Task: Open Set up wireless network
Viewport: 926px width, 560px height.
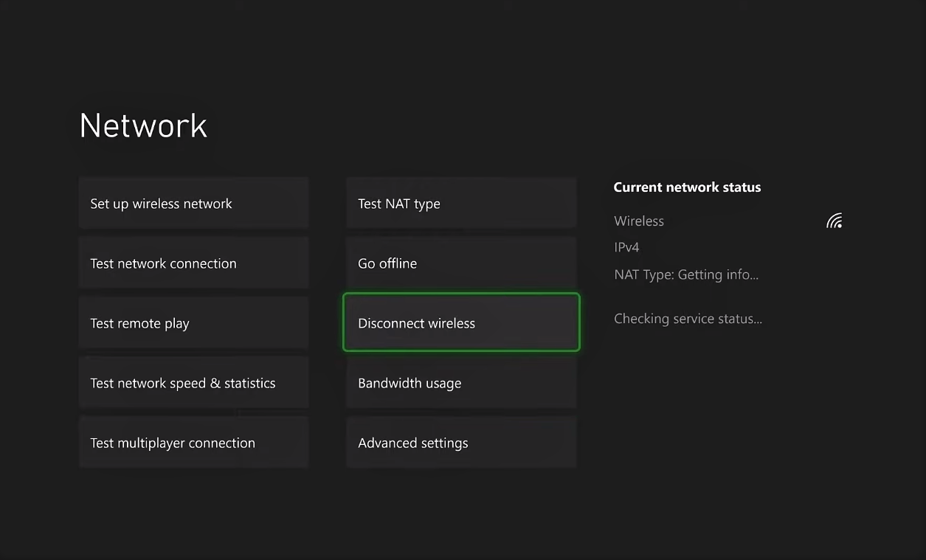Action: [x=193, y=204]
